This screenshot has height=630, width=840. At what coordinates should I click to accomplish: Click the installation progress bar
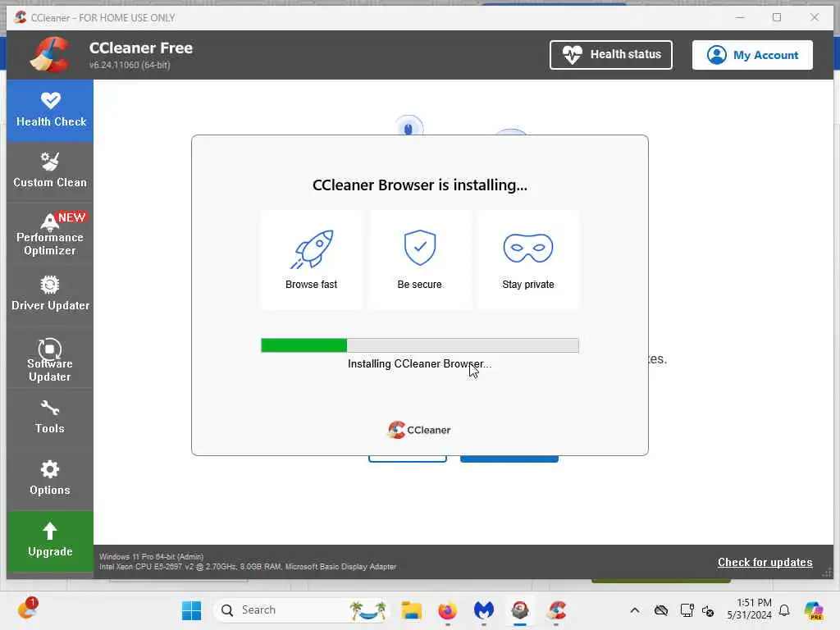(419, 345)
